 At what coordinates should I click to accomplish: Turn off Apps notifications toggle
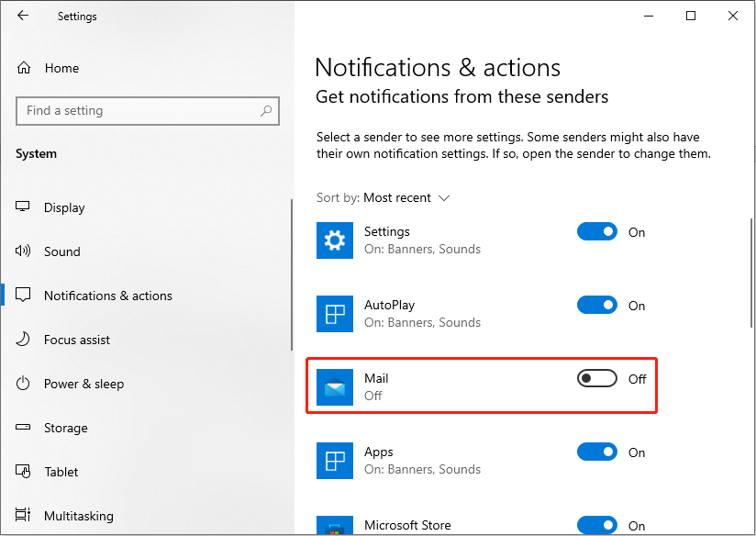tap(597, 452)
